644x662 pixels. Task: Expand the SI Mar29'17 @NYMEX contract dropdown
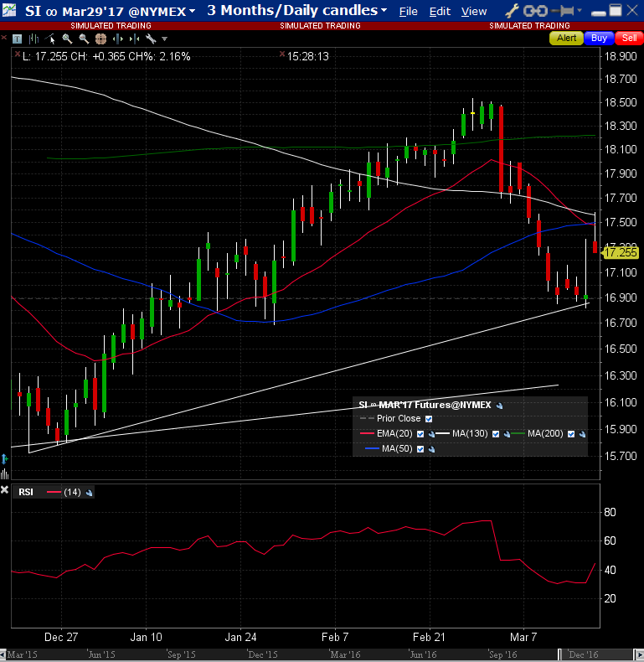(192, 11)
